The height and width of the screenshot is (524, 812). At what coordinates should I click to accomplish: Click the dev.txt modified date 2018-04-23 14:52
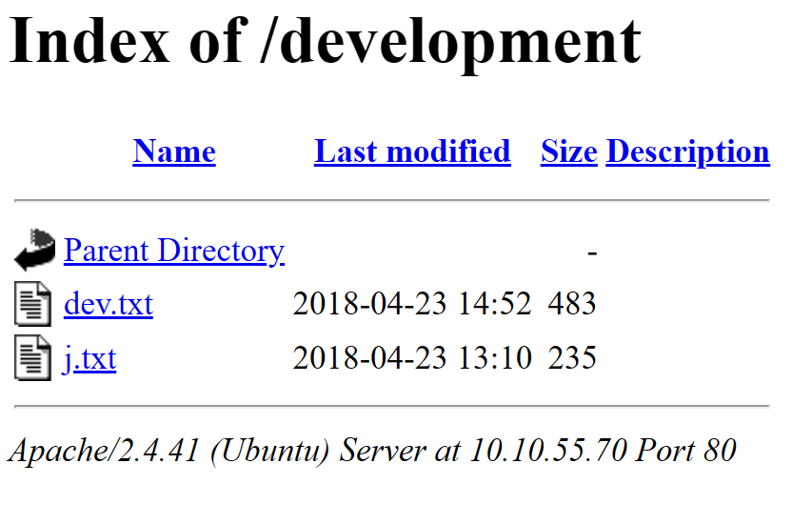(411, 305)
